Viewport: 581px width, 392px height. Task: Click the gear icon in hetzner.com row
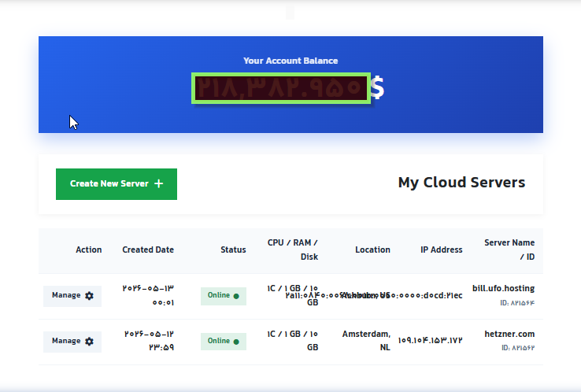tap(89, 342)
